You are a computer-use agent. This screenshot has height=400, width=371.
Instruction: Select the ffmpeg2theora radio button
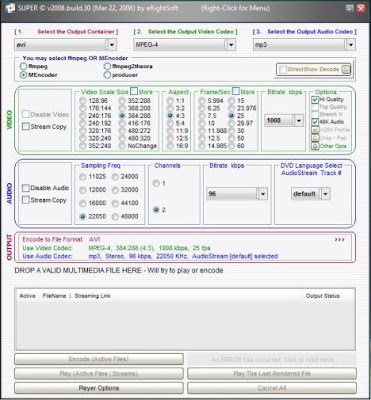pyautogui.click(x=107, y=67)
